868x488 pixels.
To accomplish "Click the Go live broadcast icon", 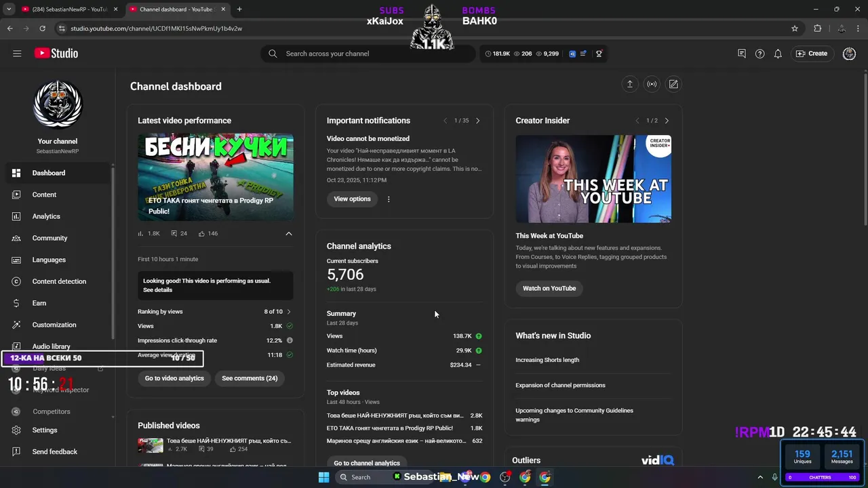I will 652,84.
